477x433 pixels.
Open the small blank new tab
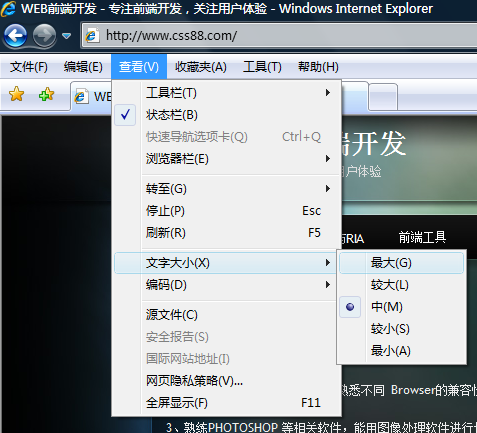tap(383, 97)
